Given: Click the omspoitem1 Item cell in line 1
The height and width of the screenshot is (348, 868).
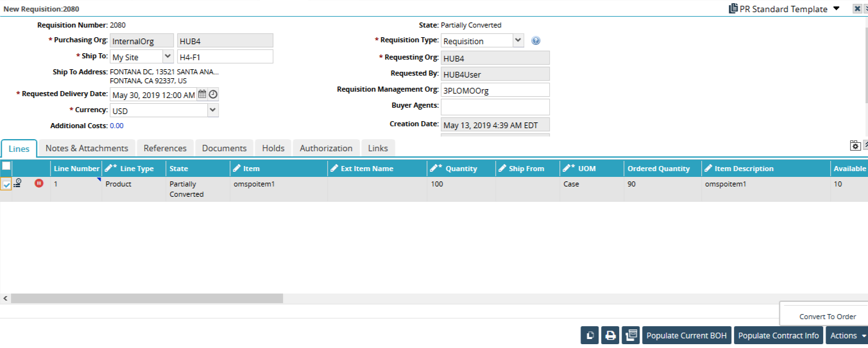Looking at the screenshot, I should tap(279, 189).
